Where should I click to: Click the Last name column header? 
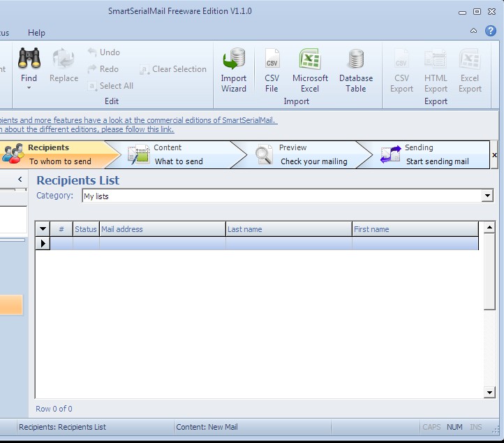(x=288, y=229)
